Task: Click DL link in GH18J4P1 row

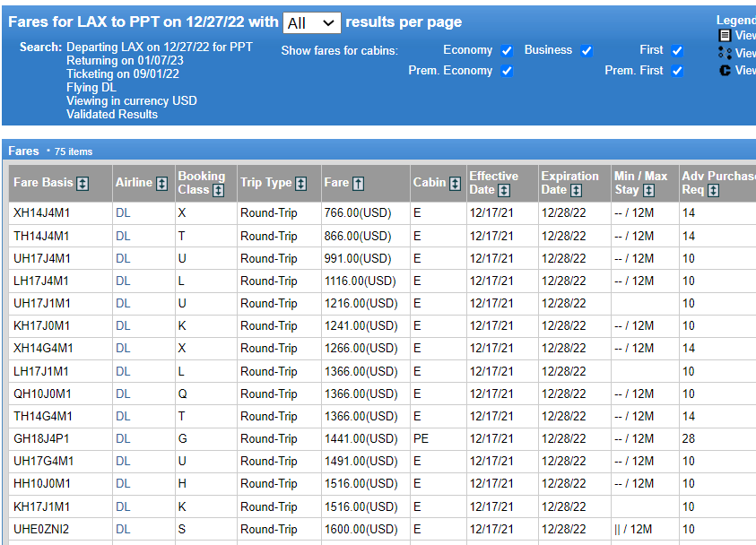Action: click(123, 439)
